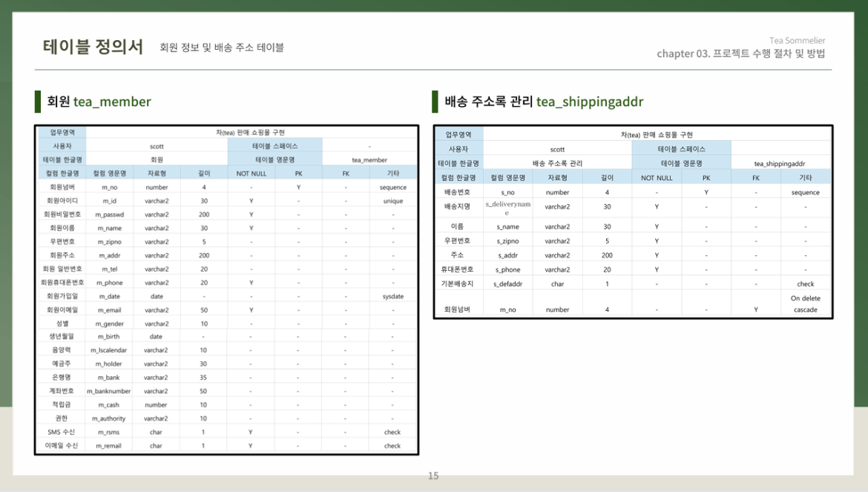This screenshot has width=868, height=492.
Task: Select the length '35' in m_bank row
Action: click(203, 378)
